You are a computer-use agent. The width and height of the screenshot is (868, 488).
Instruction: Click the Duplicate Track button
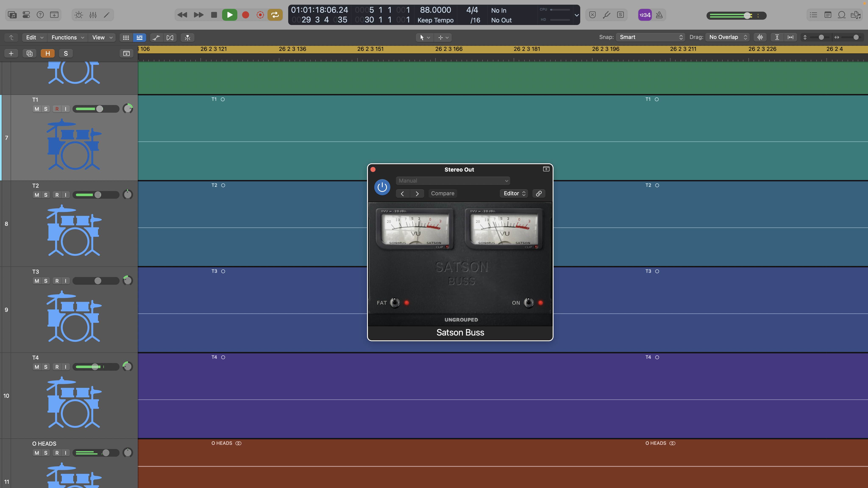click(29, 54)
